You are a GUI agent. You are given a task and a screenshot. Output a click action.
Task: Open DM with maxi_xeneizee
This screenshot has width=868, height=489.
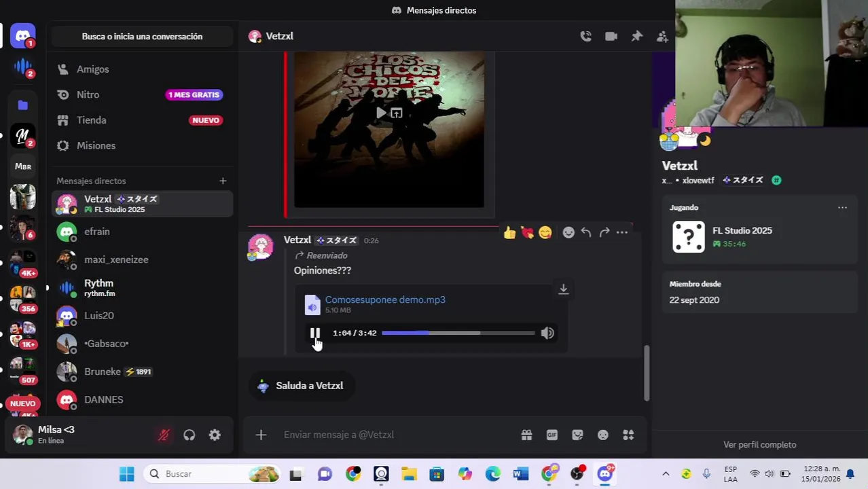tap(142, 259)
